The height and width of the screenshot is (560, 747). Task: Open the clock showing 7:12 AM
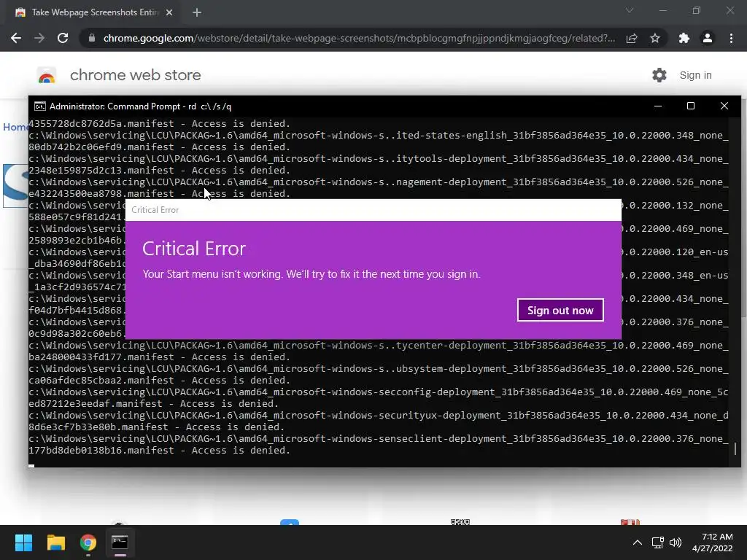[713, 542]
